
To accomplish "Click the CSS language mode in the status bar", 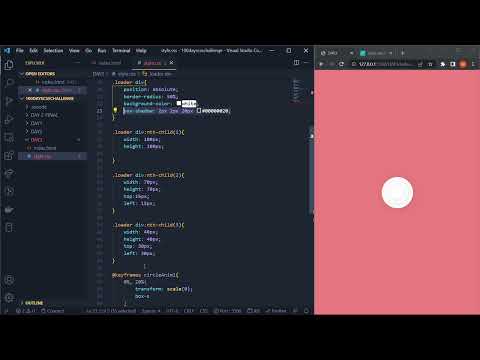I will (204, 311).
